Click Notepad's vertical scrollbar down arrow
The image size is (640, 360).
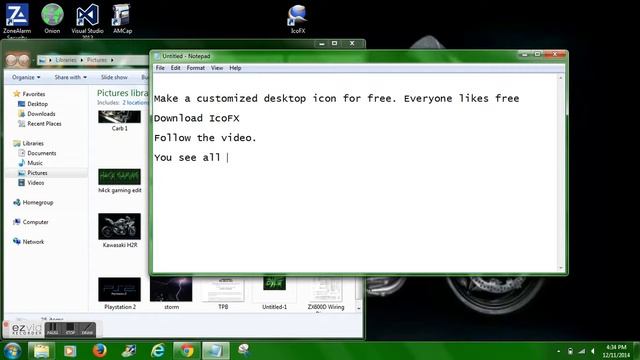click(561, 268)
